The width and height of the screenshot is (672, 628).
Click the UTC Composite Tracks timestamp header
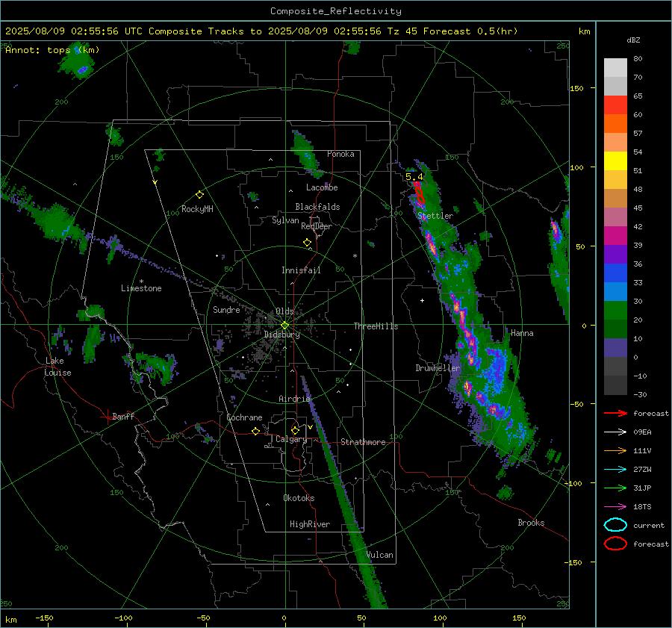click(x=261, y=31)
